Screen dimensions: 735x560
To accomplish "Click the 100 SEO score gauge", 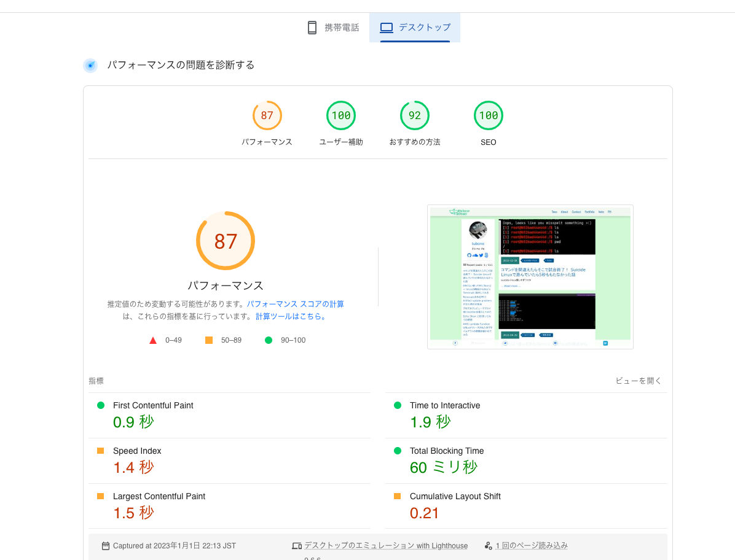I will (x=489, y=115).
